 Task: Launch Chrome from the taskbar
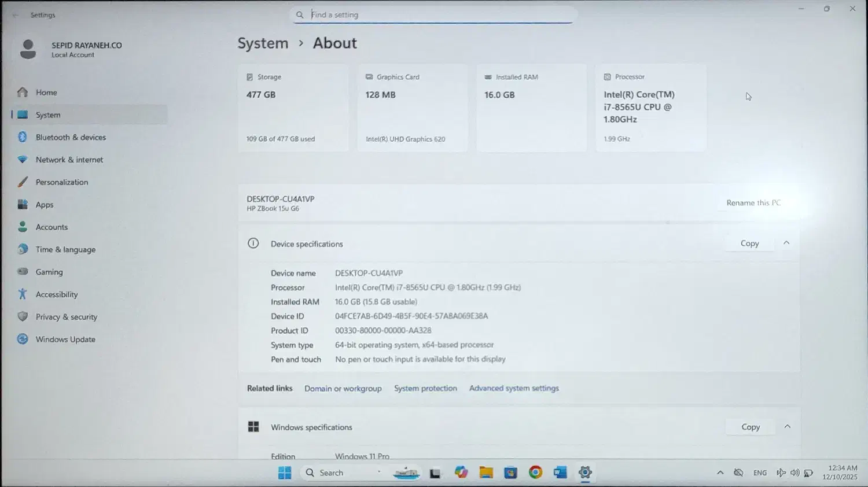[535, 472]
